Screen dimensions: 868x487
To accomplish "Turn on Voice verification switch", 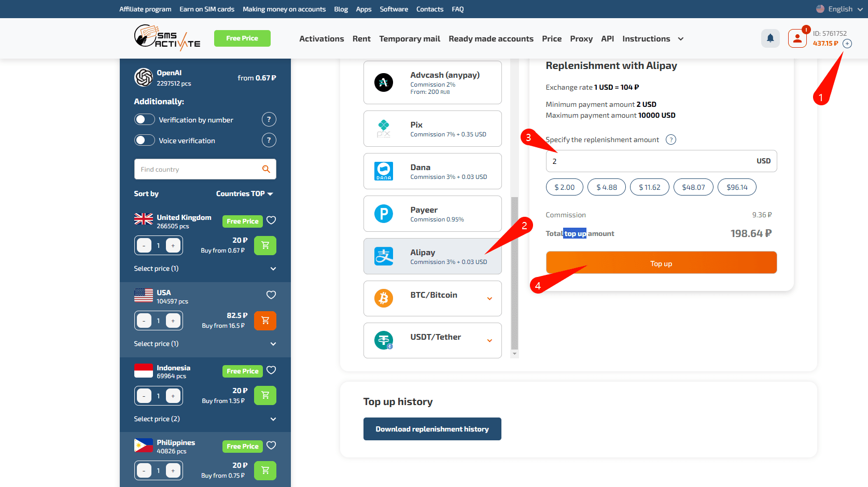I will 145,141.
